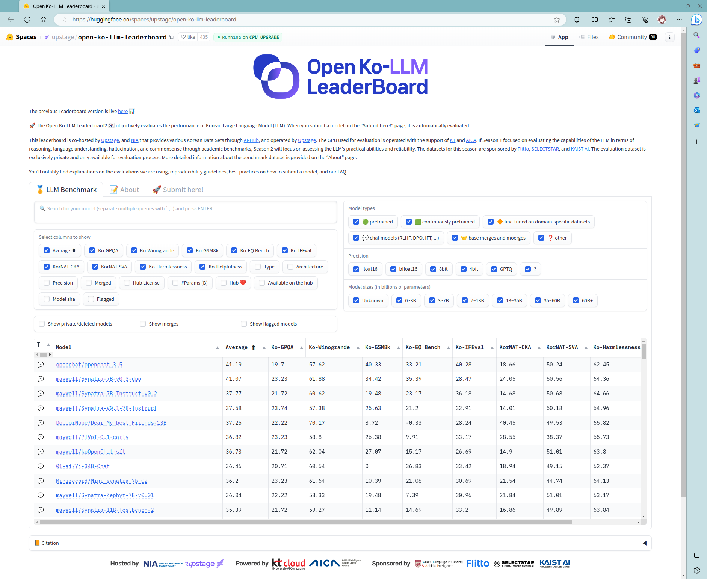Expand the Citation accordion
707x588 pixels.
(340, 543)
